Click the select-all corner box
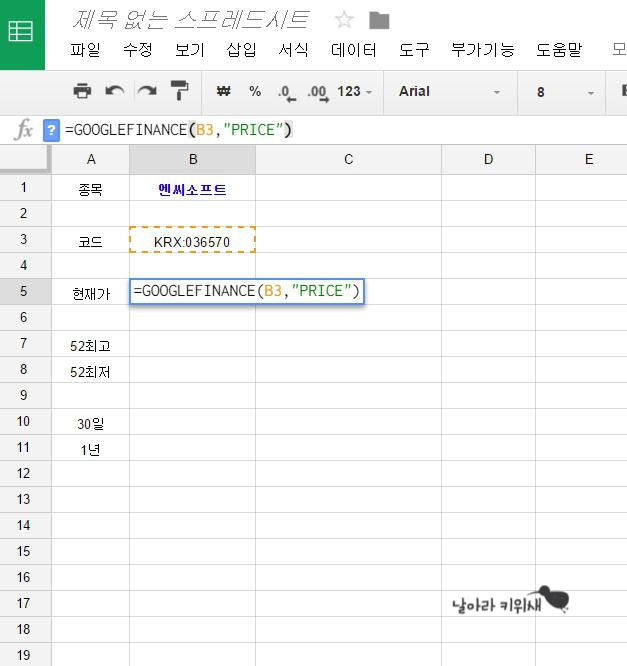627x666 pixels. click(25, 160)
